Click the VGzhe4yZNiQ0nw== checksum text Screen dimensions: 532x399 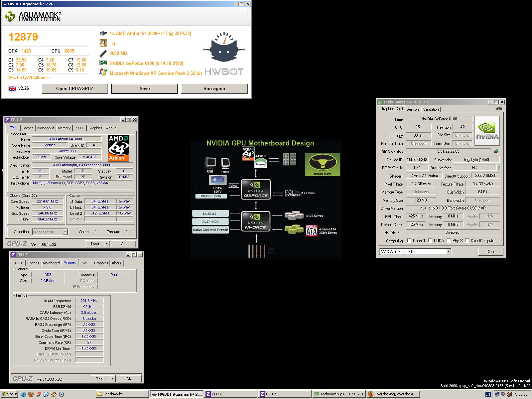pos(30,77)
